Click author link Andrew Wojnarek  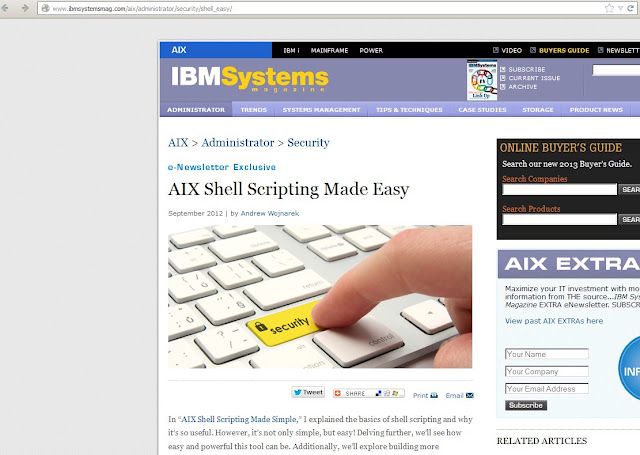[270, 213]
